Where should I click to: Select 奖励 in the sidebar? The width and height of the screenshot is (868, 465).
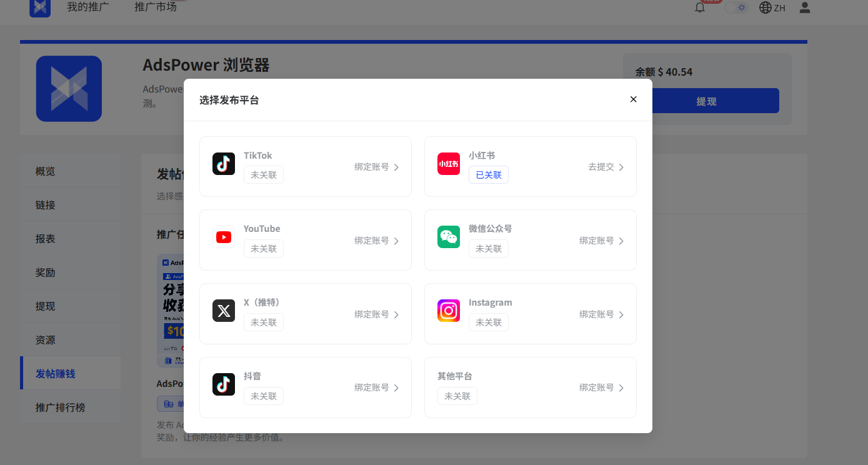(x=70, y=272)
